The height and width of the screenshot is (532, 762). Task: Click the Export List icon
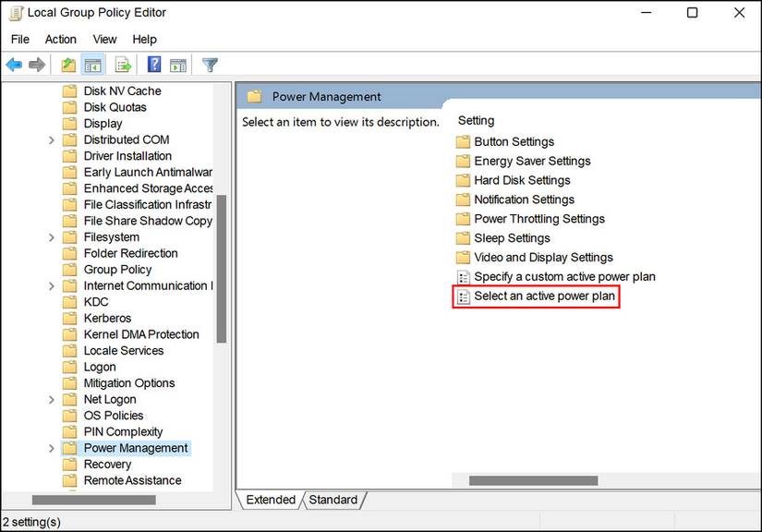(121, 65)
